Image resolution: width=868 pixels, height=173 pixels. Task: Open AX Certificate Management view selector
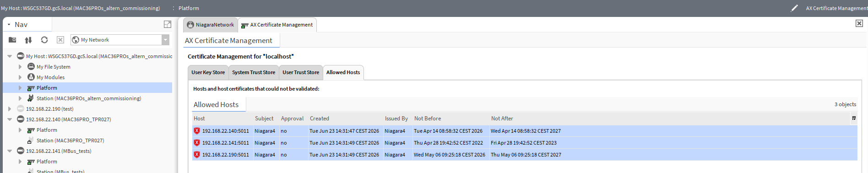click(836, 8)
